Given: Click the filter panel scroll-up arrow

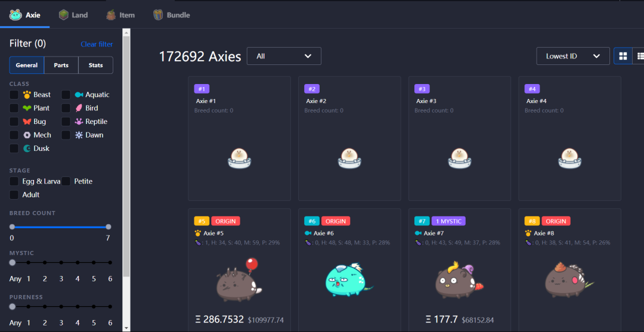Looking at the screenshot, I should tap(126, 32).
